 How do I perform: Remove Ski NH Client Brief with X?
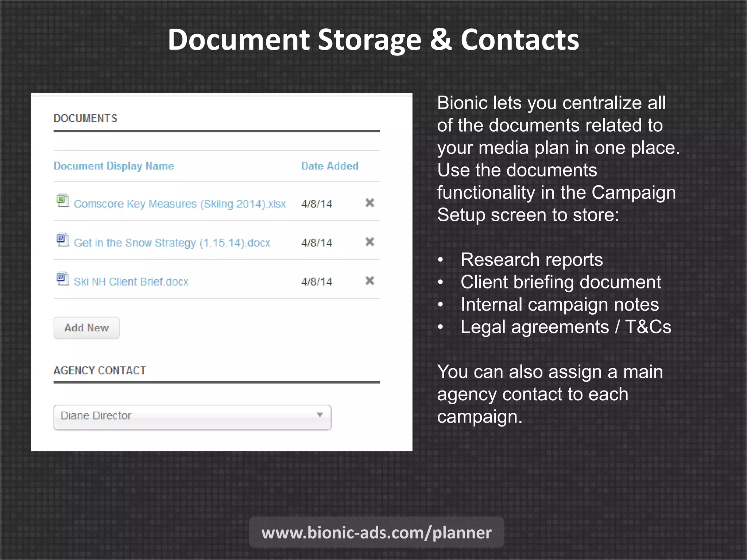coord(369,281)
